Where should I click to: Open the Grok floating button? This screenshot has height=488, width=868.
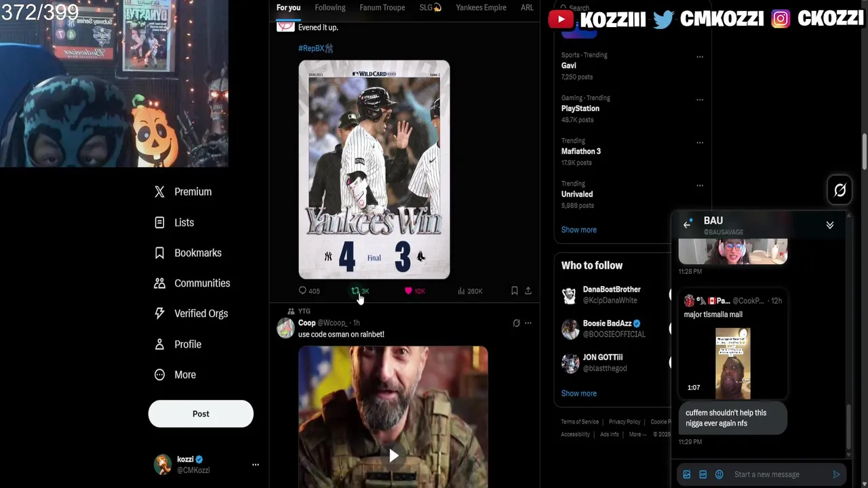tap(840, 190)
